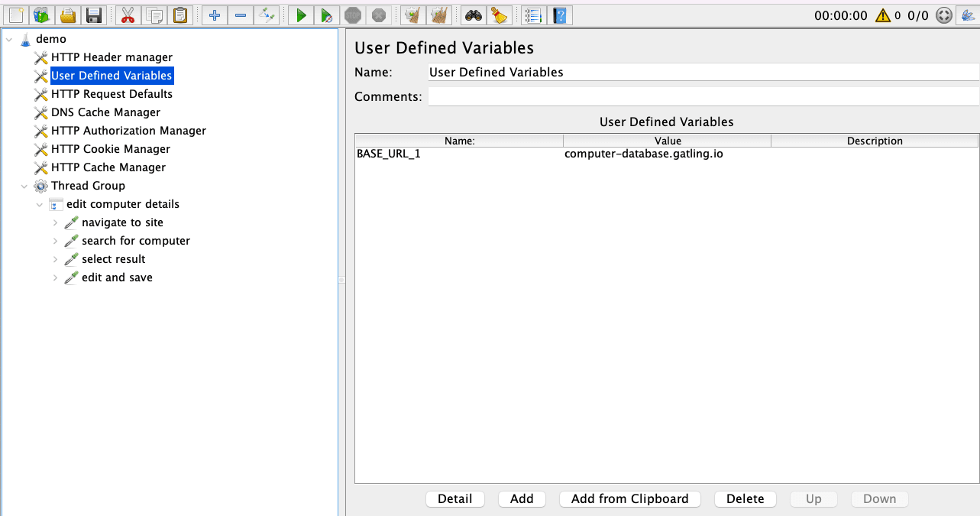Toggle enabled state with the toolbar Toggle icon

(x=267, y=15)
